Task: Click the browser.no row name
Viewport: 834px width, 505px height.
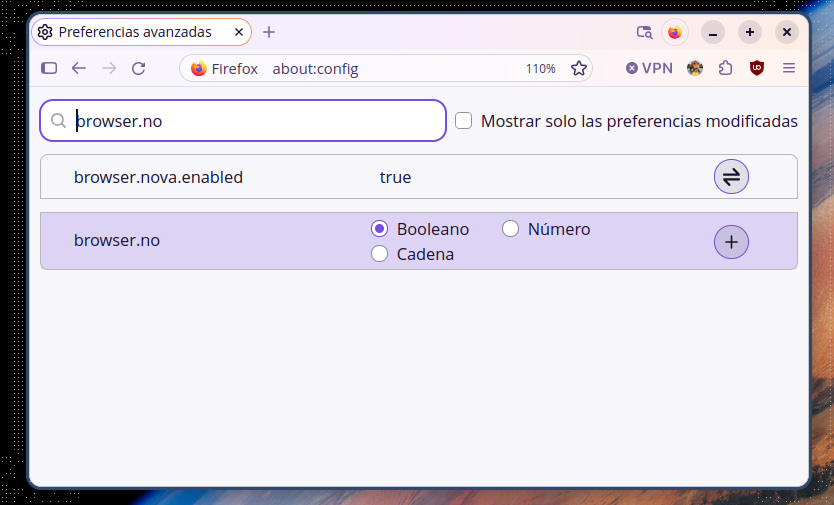Action: 116,241
